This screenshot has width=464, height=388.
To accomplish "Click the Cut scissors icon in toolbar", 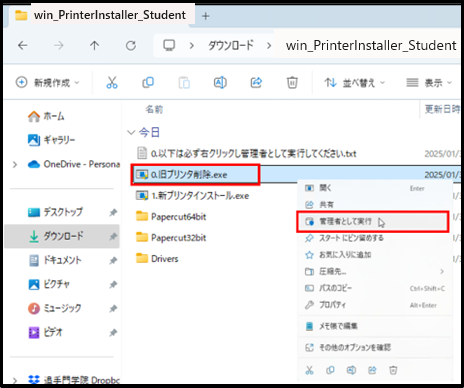I will (112, 82).
